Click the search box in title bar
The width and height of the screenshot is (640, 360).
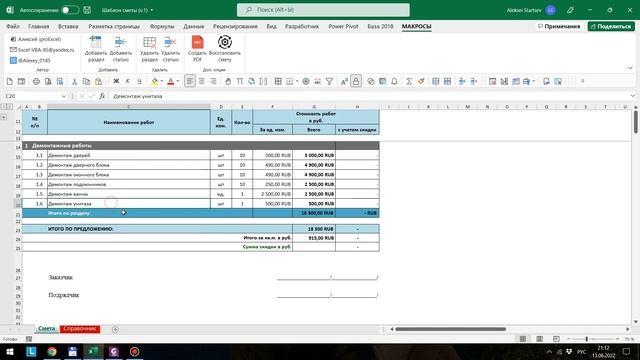[x=323, y=10]
